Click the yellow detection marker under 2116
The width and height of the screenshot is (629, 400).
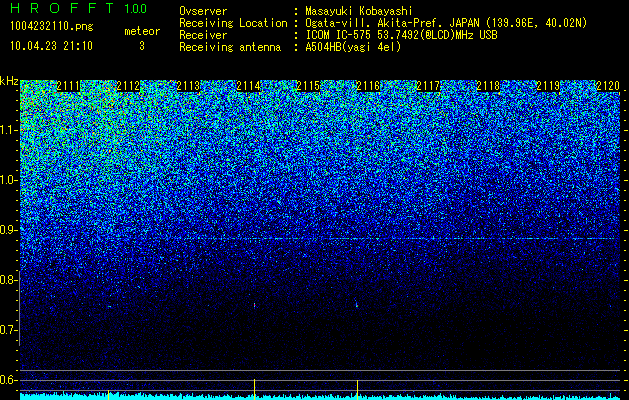(x=357, y=390)
